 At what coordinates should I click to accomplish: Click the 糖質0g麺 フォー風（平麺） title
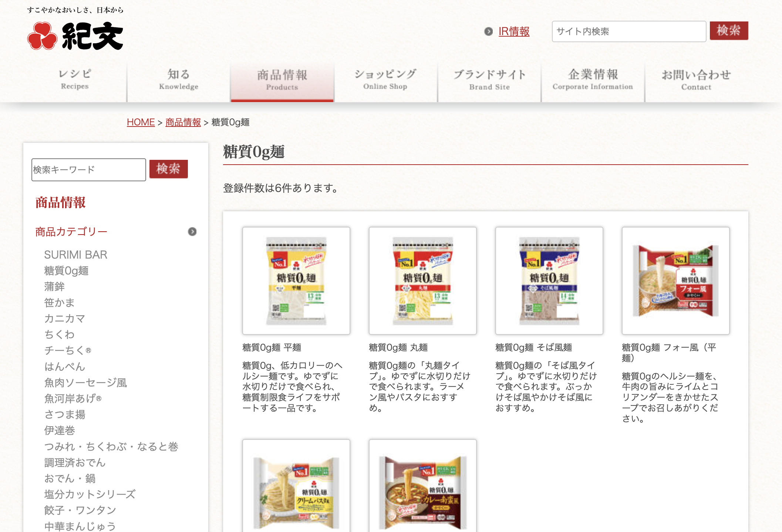[x=670, y=352]
